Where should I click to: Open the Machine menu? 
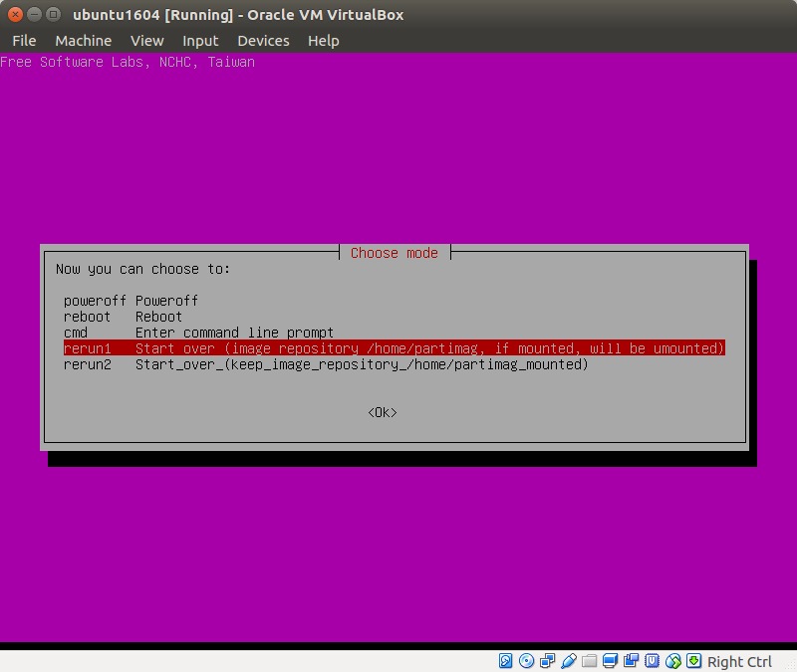pyautogui.click(x=83, y=41)
